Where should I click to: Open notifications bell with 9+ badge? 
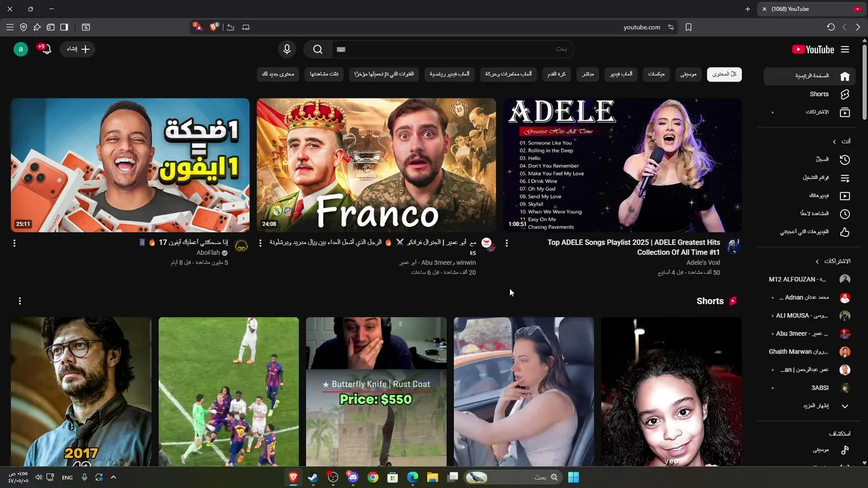click(45, 49)
